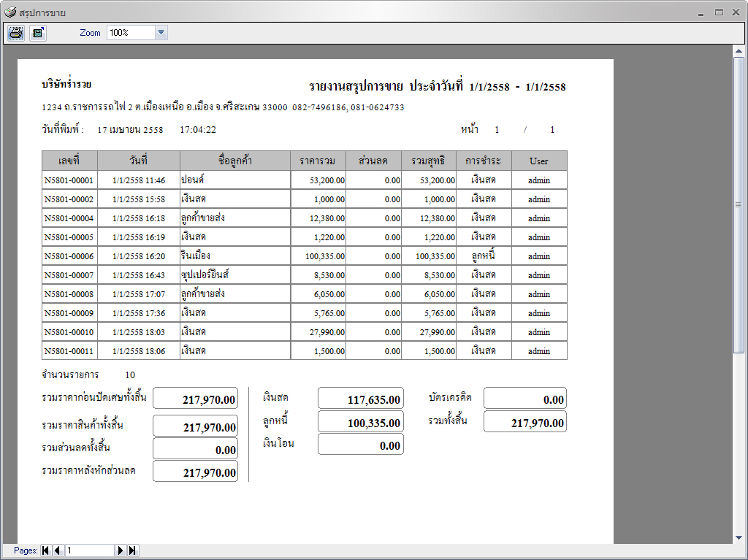Go to last page button
Viewport: 748px width, 560px height.
(x=133, y=551)
